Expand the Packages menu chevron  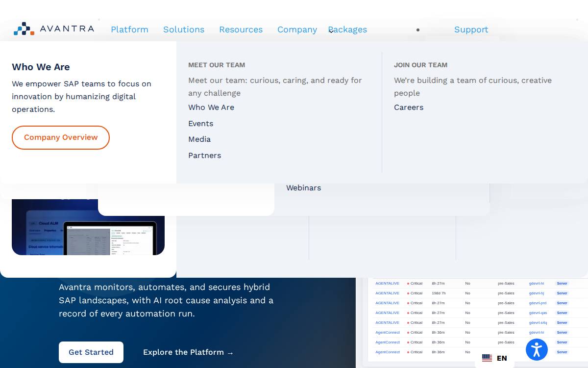tap(331, 31)
